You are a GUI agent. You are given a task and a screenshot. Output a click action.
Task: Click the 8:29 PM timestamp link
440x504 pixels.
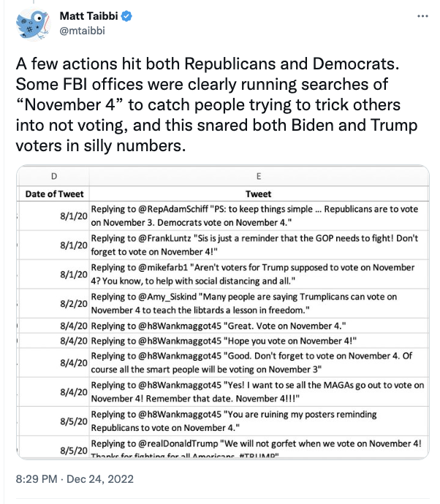pos(37,479)
